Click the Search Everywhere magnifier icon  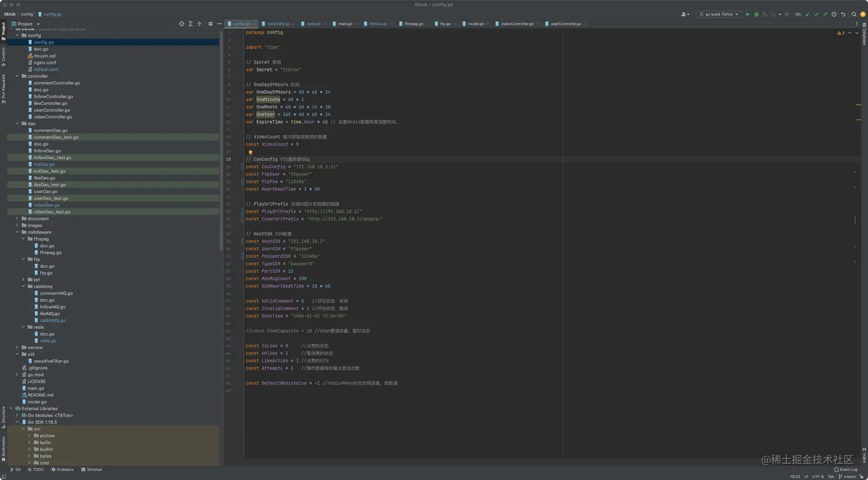(x=854, y=14)
